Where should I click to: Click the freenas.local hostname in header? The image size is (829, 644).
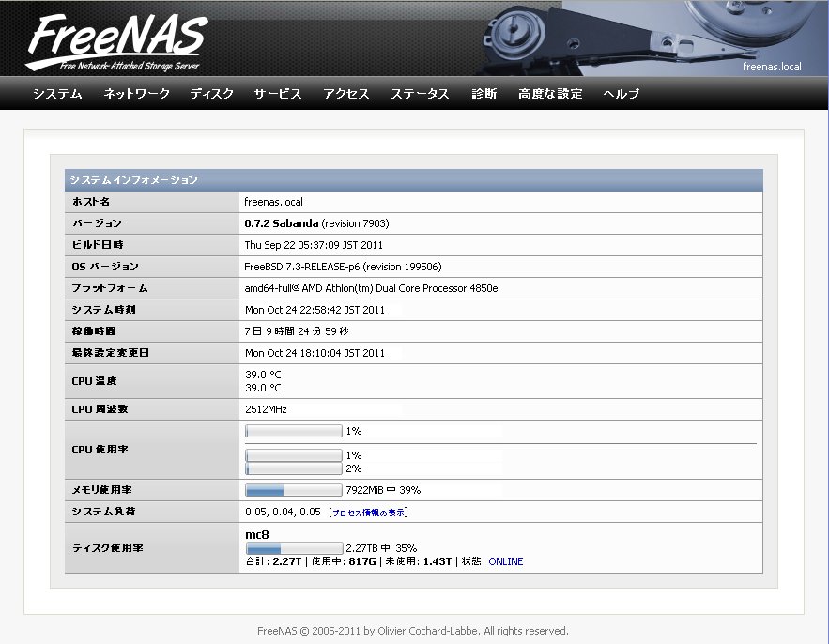(x=771, y=67)
